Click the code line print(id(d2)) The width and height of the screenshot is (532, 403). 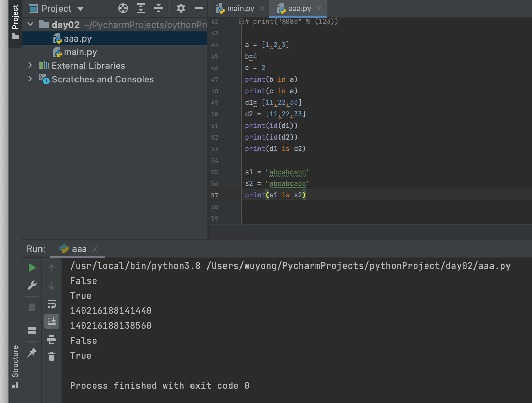pyautogui.click(x=271, y=137)
